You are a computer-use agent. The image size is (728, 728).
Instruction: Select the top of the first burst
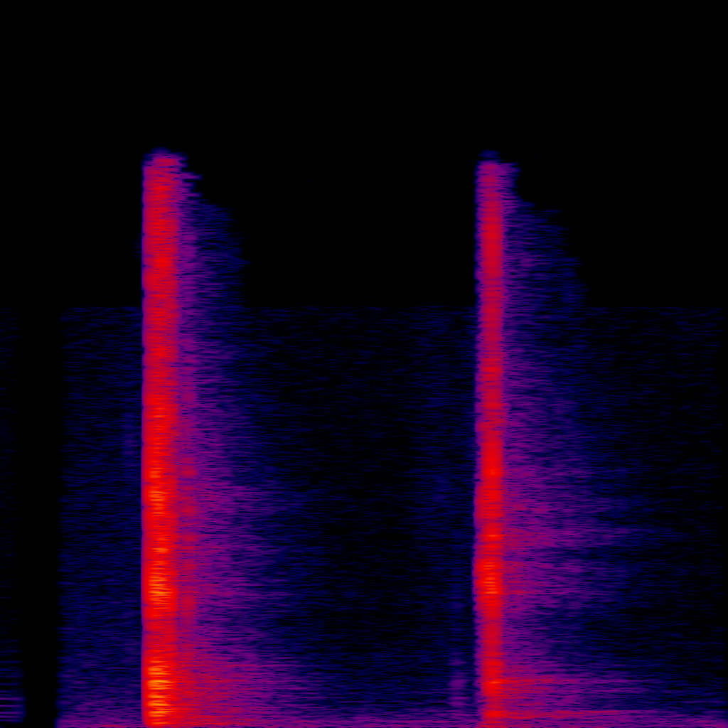tap(162, 155)
